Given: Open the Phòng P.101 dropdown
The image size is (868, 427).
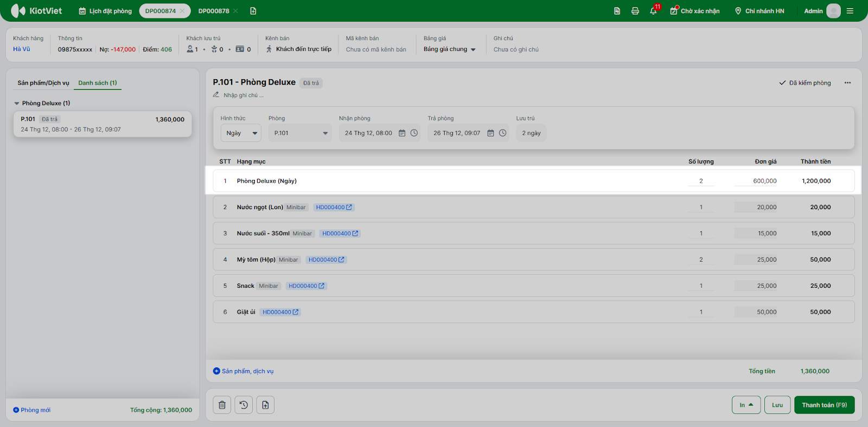Looking at the screenshot, I should (x=300, y=133).
